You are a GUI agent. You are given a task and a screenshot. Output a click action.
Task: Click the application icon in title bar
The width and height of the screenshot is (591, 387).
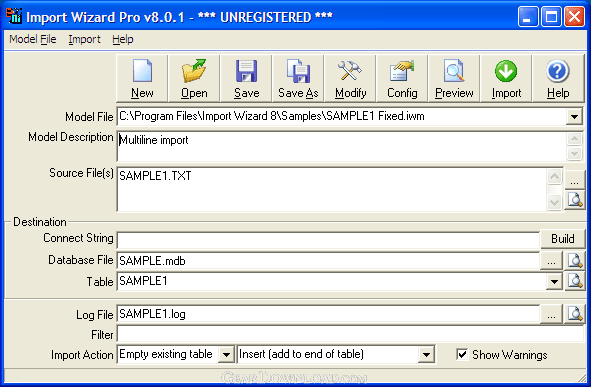14,16
